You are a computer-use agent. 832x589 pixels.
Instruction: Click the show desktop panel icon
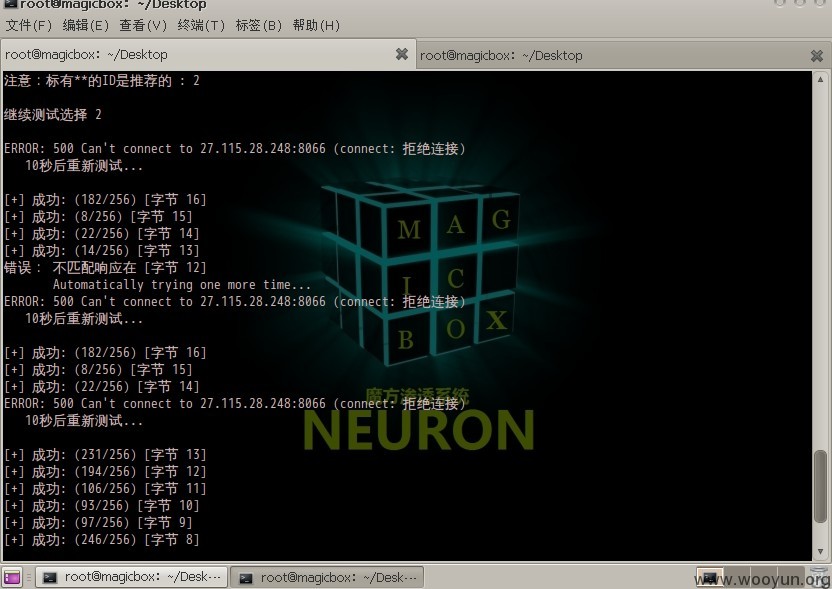(12, 577)
